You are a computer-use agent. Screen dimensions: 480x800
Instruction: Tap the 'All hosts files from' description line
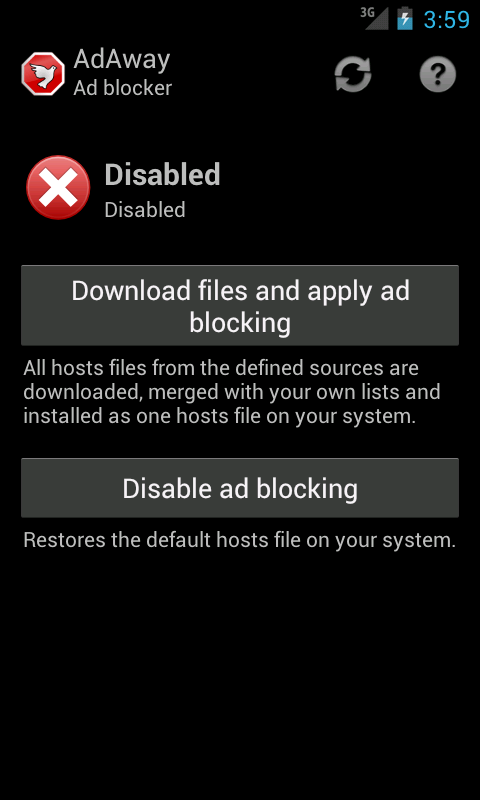[x=221, y=367]
